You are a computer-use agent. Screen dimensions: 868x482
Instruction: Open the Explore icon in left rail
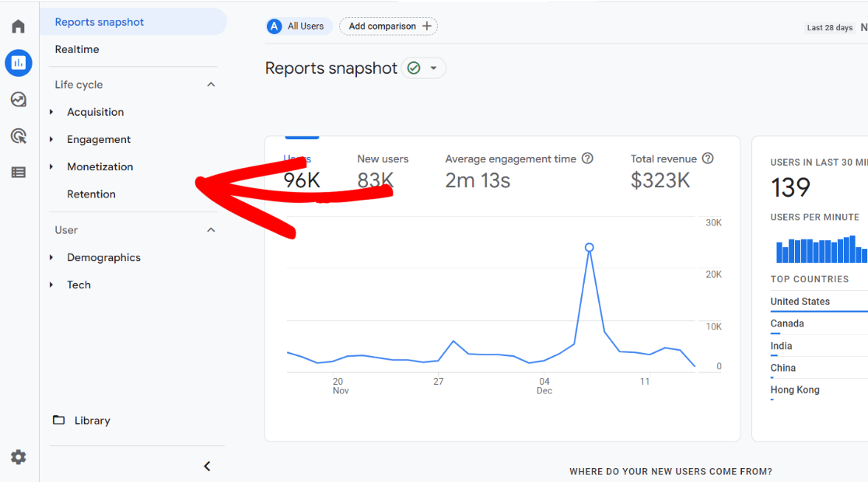click(x=19, y=100)
